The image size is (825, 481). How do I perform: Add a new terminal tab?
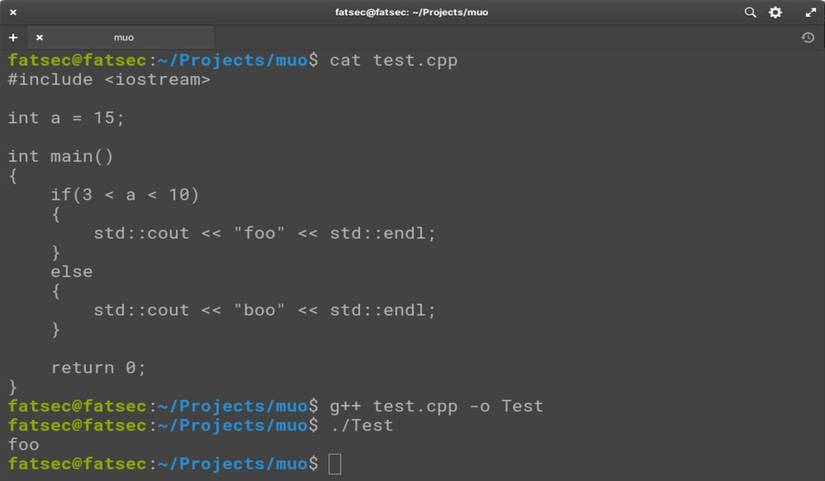click(x=13, y=37)
